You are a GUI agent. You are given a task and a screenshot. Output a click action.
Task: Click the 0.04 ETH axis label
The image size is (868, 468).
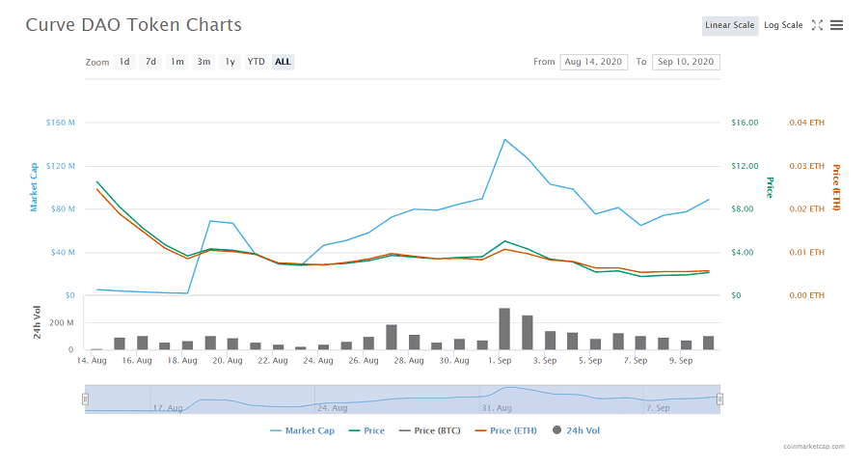(x=806, y=123)
